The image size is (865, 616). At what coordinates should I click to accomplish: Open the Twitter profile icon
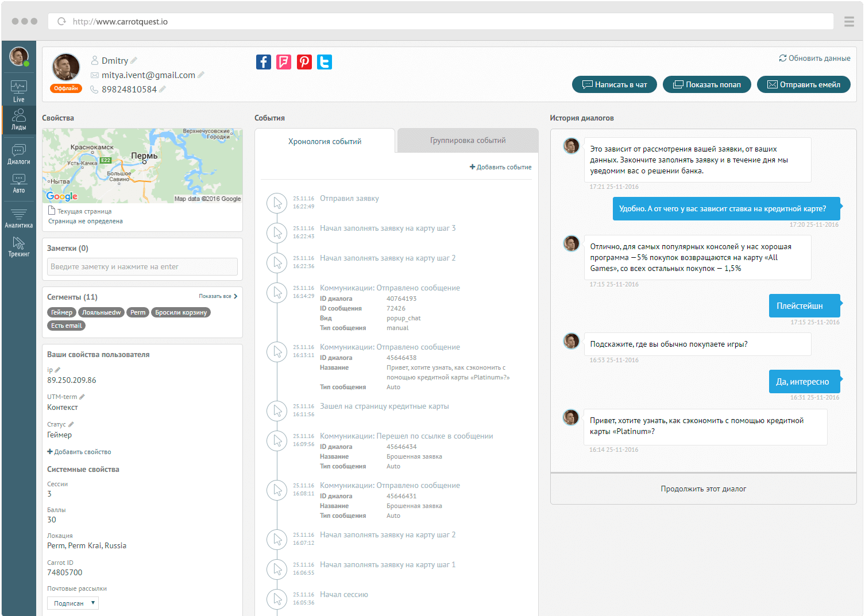(x=325, y=62)
